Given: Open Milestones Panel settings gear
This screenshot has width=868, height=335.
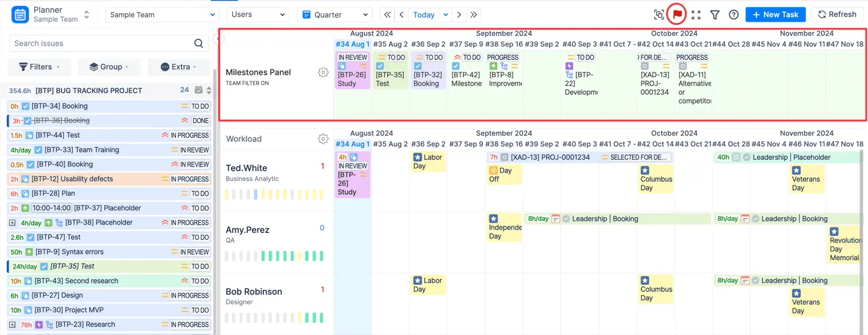Looking at the screenshot, I should (323, 72).
